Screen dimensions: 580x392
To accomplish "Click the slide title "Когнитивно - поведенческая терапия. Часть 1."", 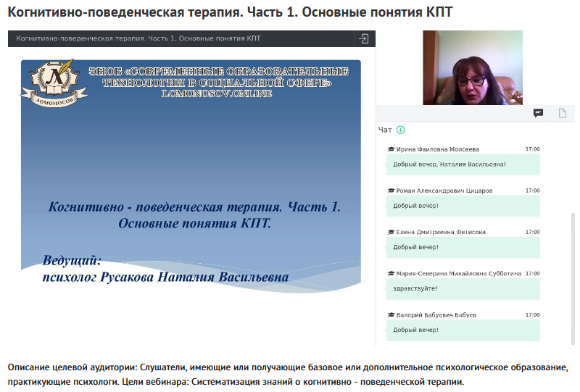I will (x=194, y=207).
